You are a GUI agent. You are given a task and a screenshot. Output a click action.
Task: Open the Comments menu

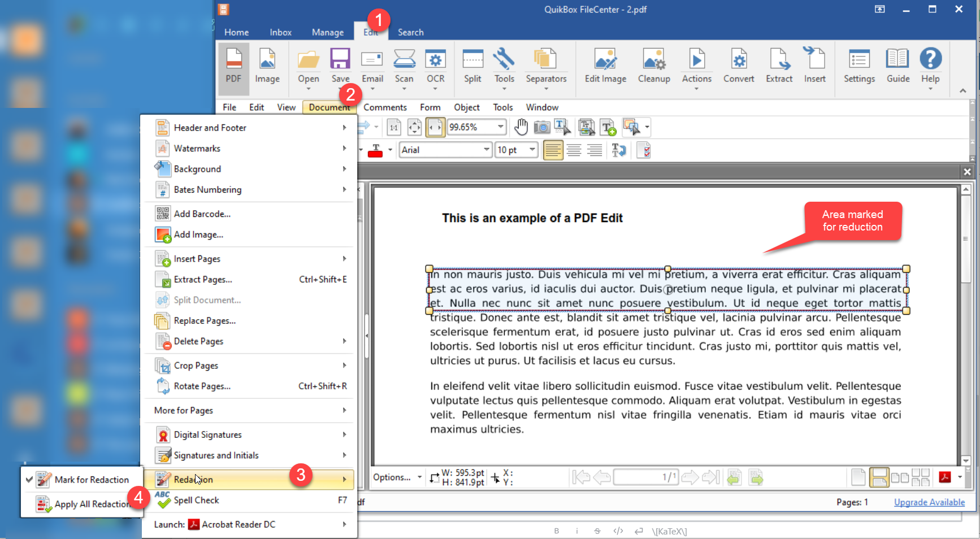(385, 107)
